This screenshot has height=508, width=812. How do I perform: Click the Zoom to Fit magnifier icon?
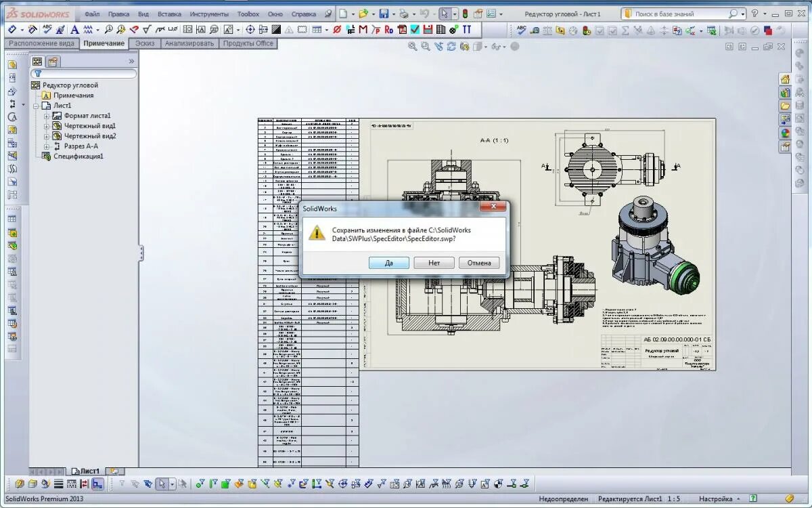pyautogui.click(x=412, y=47)
